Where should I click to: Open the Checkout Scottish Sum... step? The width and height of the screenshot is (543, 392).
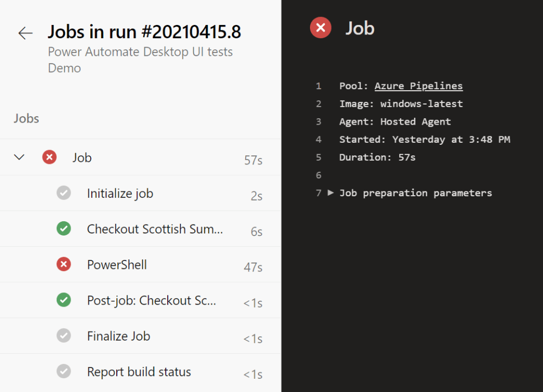pyautogui.click(x=154, y=229)
